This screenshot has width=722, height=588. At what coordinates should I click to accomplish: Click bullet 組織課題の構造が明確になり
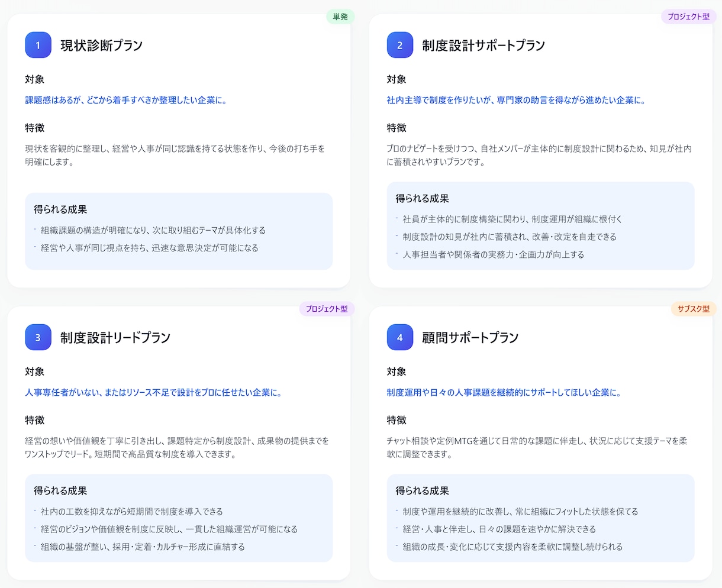click(153, 231)
